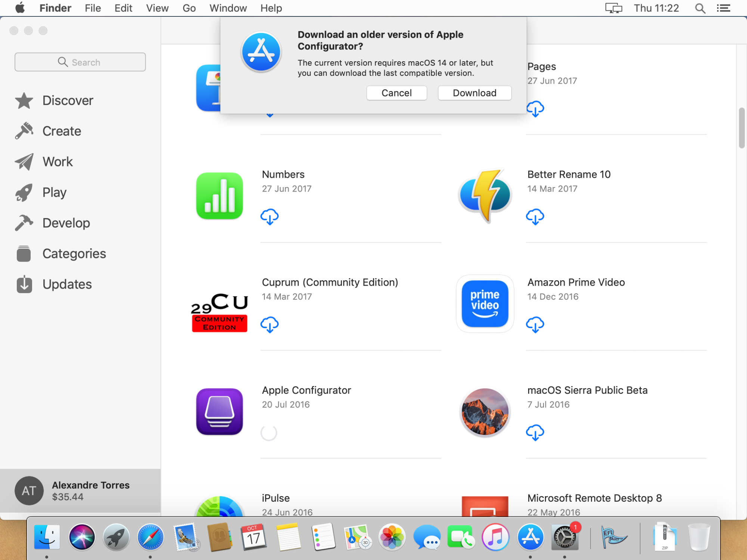The width and height of the screenshot is (747, 560).
Task: Click the loading spinner under Apple Configurator
Action: (x=269, y=433)
